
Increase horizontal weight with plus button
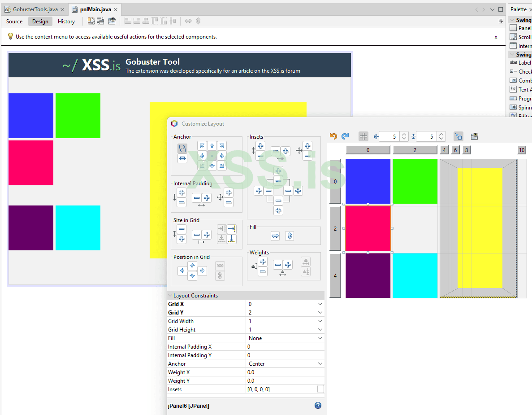tap(288, 265)
